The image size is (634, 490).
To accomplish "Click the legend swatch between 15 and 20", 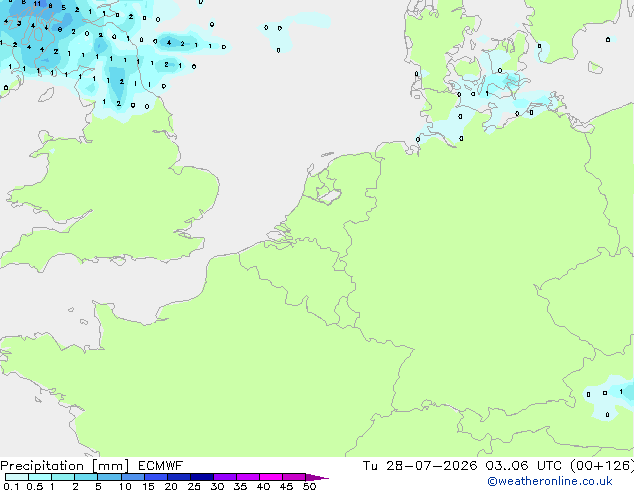I will coord(155,477).
